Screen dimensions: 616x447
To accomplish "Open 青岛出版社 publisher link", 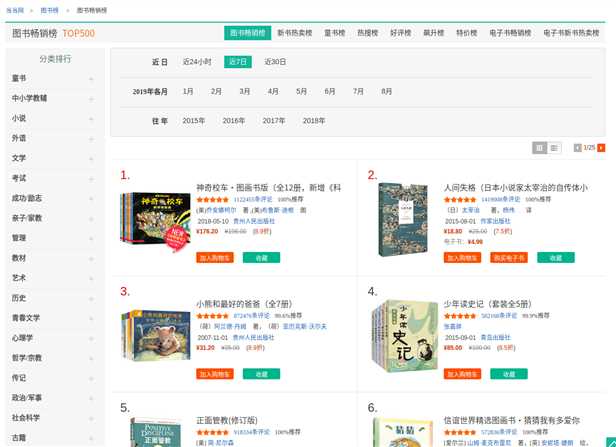I will (495, 337).
